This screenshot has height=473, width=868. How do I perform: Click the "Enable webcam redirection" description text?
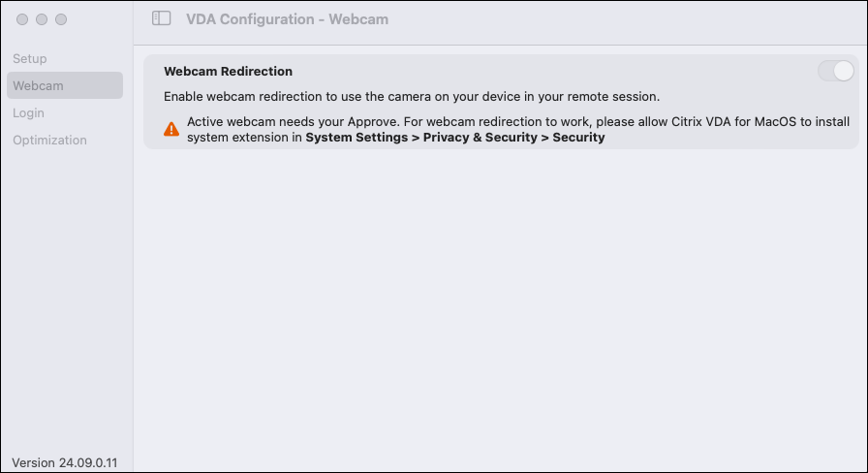pyautogui.click(x=411, y=97)
